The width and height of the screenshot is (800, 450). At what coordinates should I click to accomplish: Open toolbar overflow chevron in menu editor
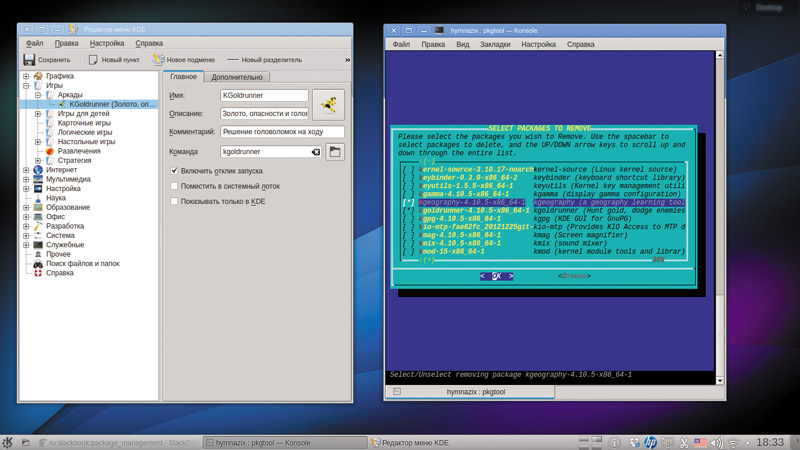coord(347,60)
